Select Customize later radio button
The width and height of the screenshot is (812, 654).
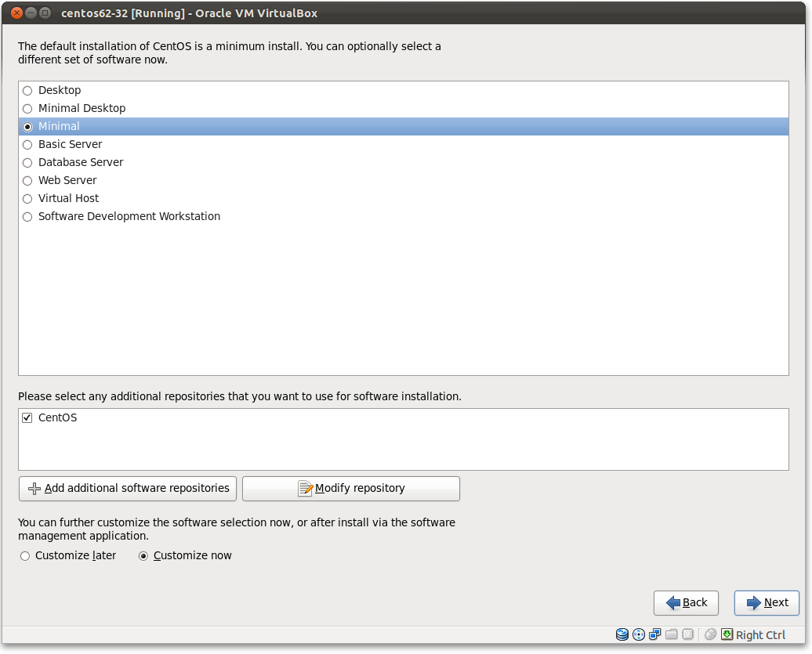25,556
